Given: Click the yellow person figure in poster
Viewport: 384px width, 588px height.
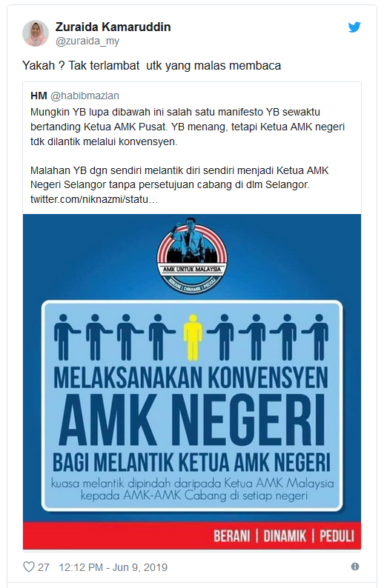Looking at the screenshot, I should (x=193, y=338).
